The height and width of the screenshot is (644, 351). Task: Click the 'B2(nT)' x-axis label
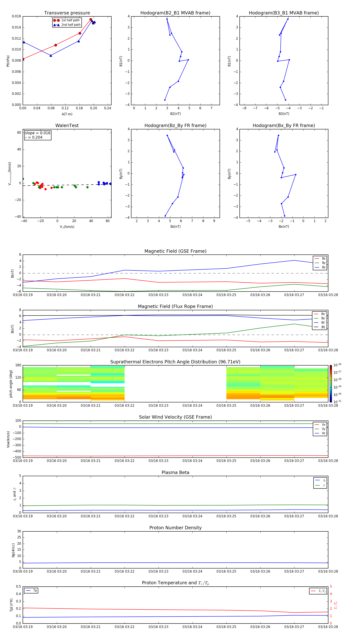coord(175,114)
